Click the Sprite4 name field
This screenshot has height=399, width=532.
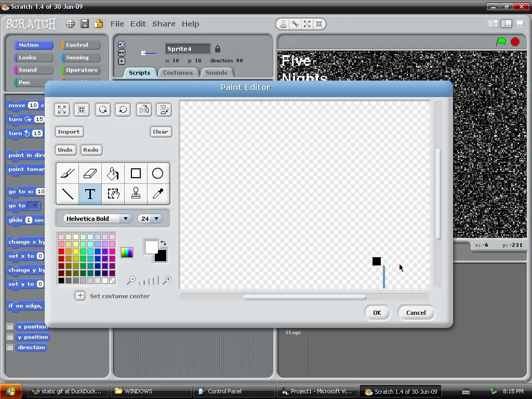[188, 49]
